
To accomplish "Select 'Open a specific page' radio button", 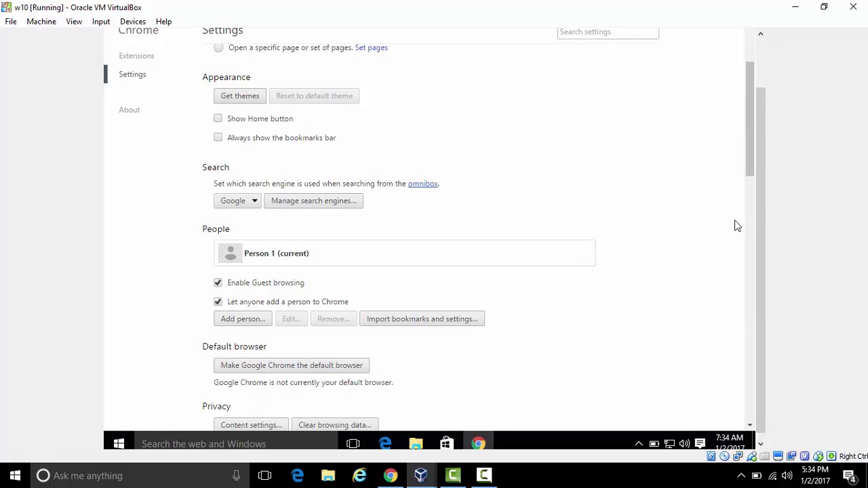I will click(218, 47).
